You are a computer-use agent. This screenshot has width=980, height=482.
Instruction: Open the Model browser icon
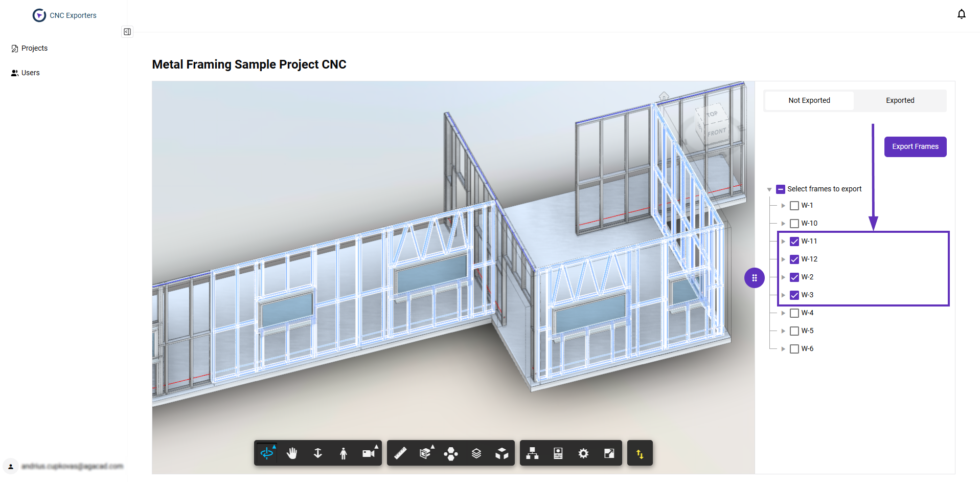[x=532, y=453]
